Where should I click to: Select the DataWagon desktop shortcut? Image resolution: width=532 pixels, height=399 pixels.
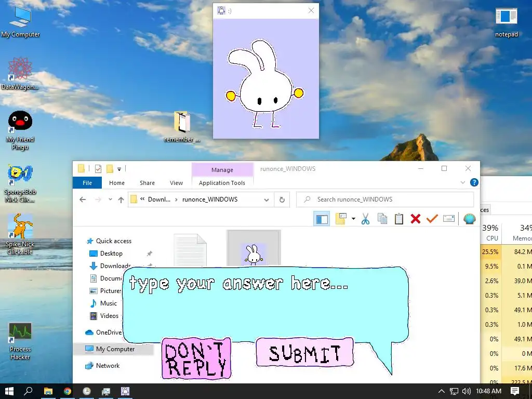(20, 74)
